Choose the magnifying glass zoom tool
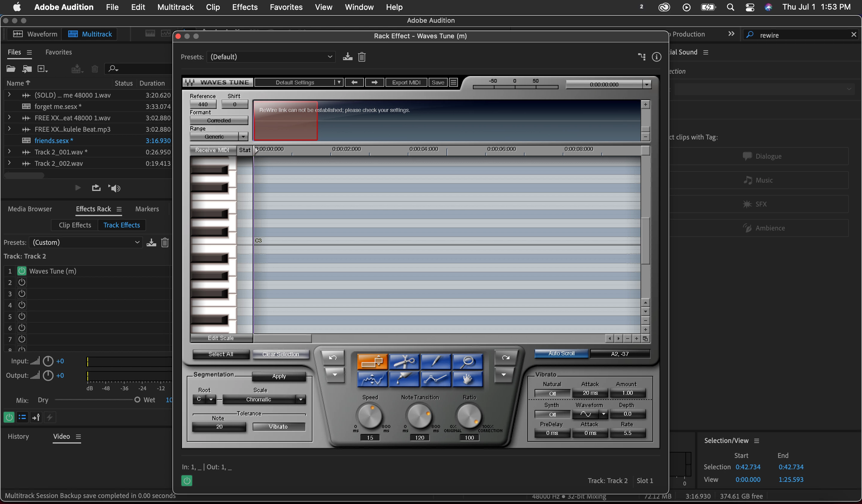The image size is (862, 504). click(x=467, y=362)
